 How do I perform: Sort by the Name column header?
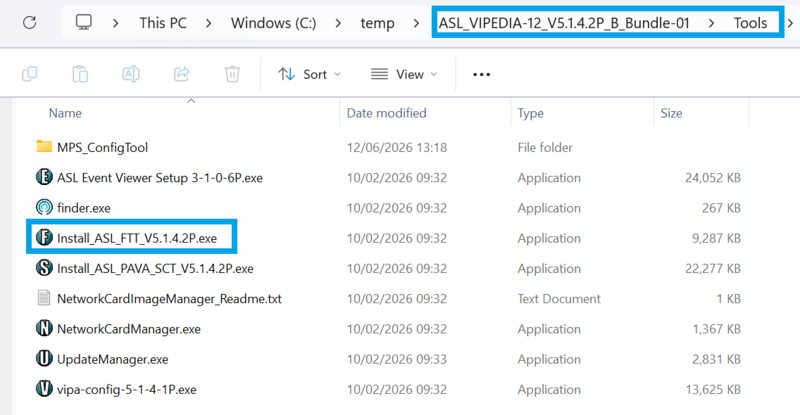65,113
